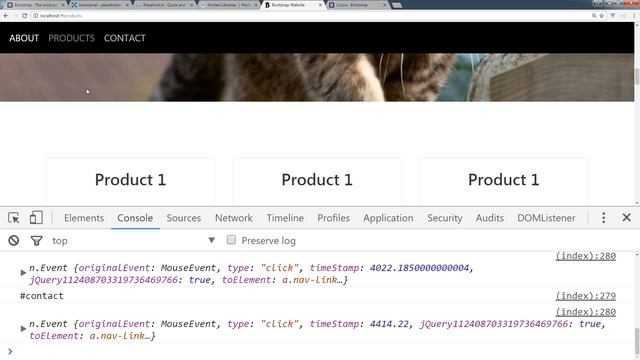The image size is (640, 360).
Task: Click the inspect element picker icon
Action: coord(14,218)
